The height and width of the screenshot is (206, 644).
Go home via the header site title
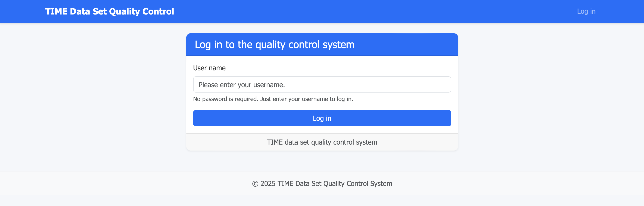(x=109, y=12)
